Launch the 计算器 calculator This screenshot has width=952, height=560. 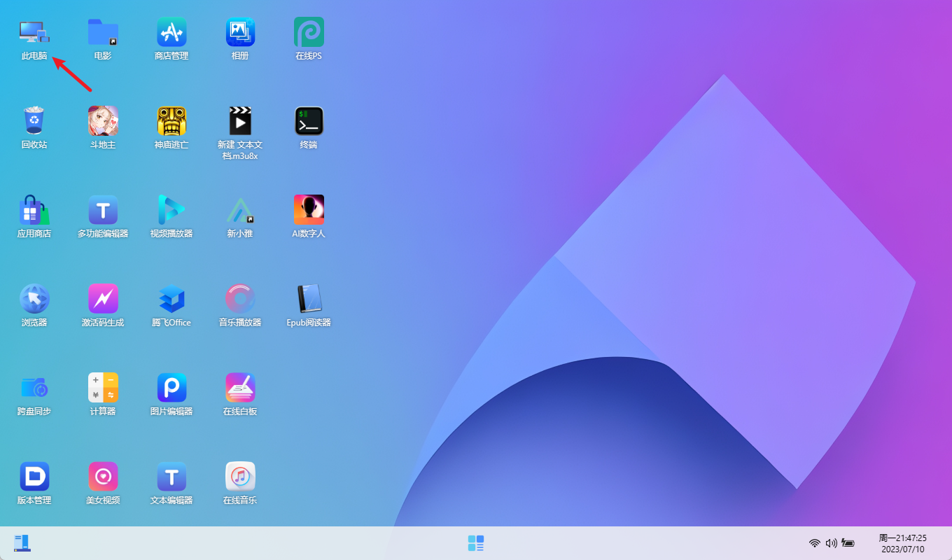click(103, 387)
